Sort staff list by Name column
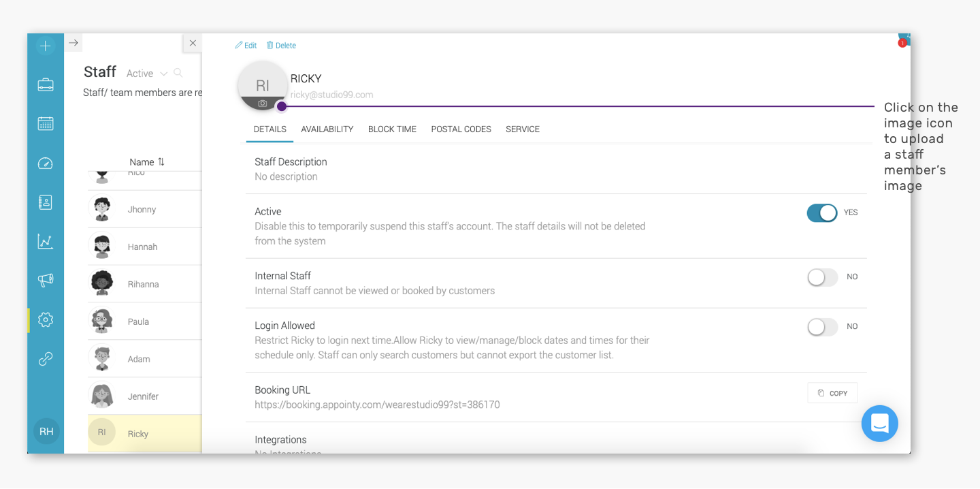 [x=147, y=162]
